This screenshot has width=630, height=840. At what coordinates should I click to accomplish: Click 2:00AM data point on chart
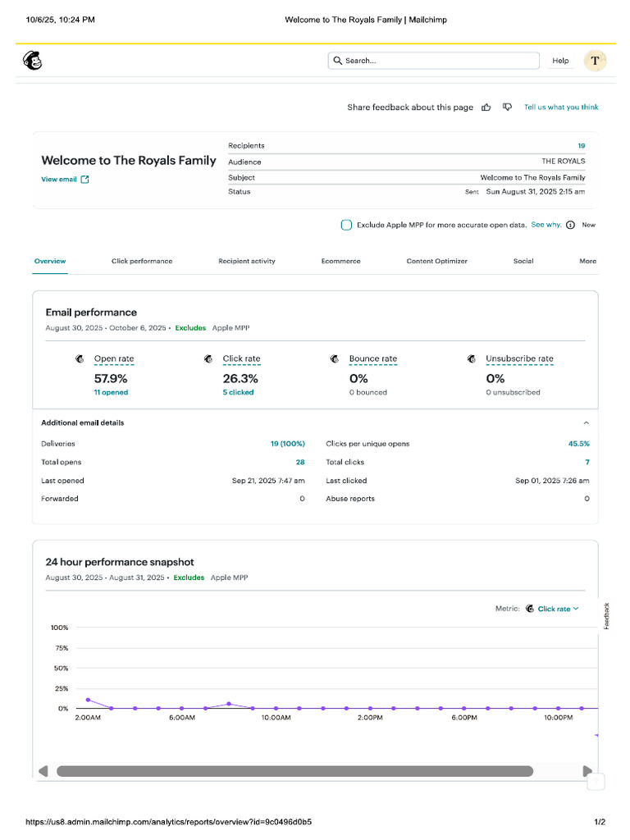click(88, 700)
